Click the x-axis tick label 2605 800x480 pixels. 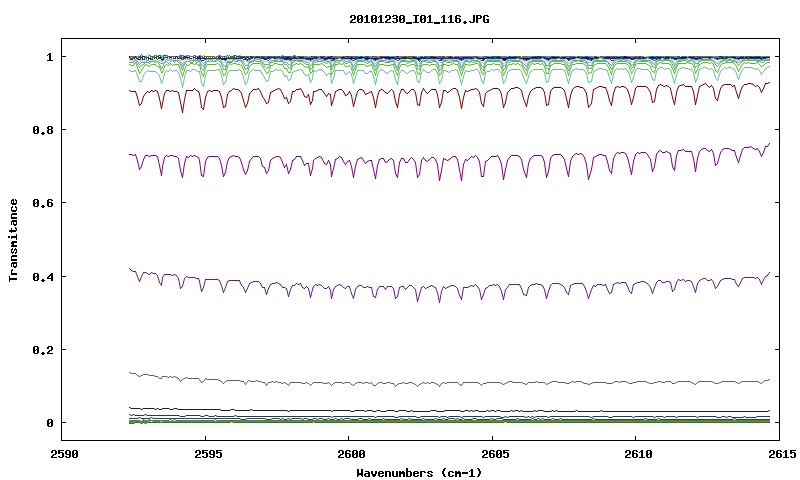(494, 454)
